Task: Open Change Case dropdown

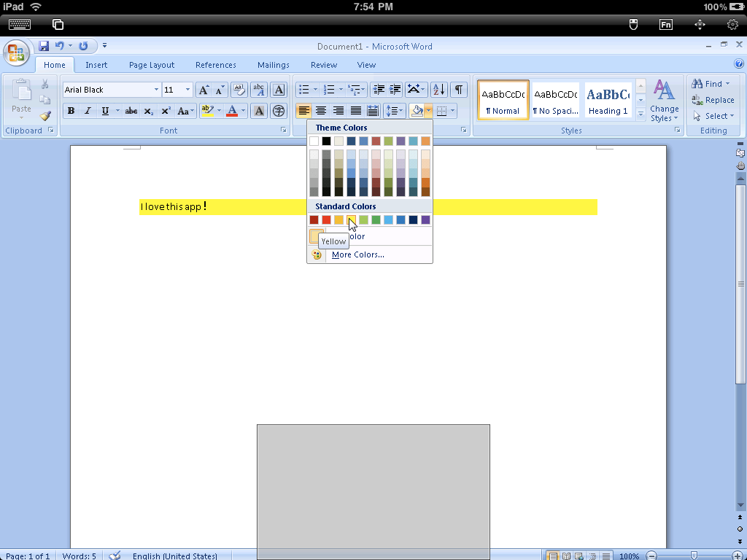Action: point(185,111)
